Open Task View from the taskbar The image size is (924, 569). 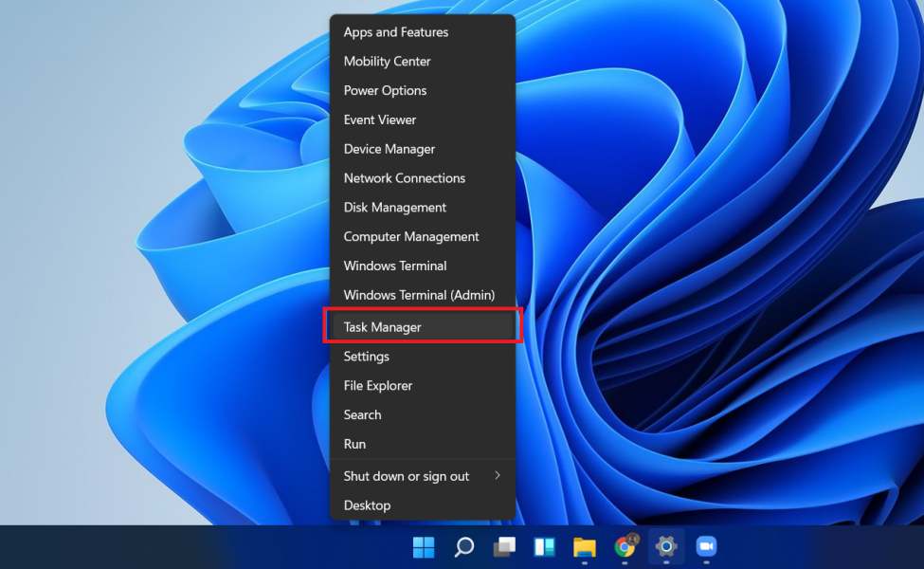tap(504, 547)
